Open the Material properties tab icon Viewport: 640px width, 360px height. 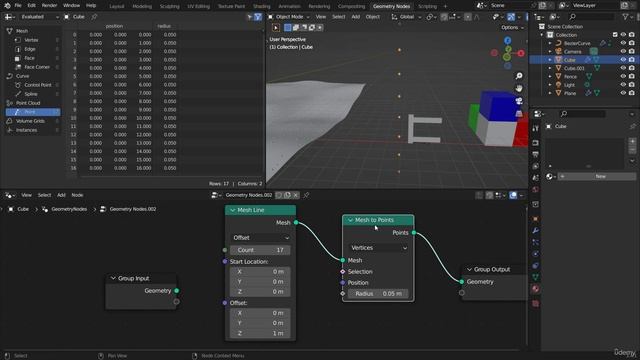click(x=536, y=289)
